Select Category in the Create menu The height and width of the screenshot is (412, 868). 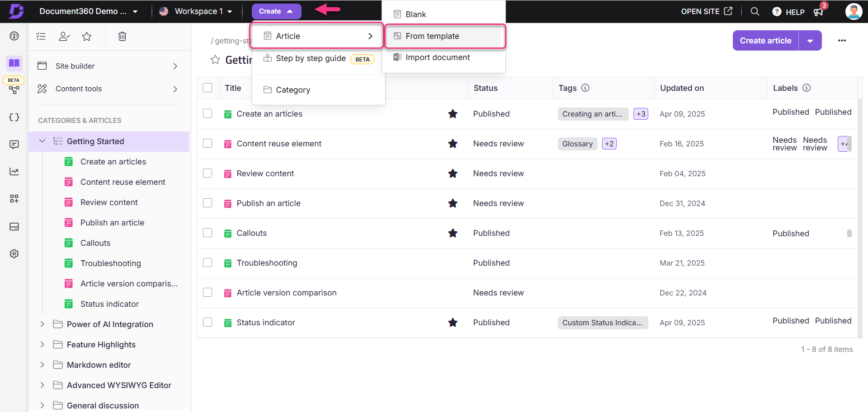[319, 90]
